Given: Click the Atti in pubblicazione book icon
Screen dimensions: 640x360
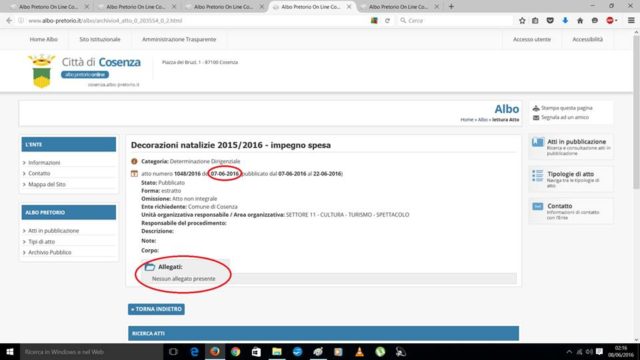Looking at the screenshot, I should click(x=538, y=142).
